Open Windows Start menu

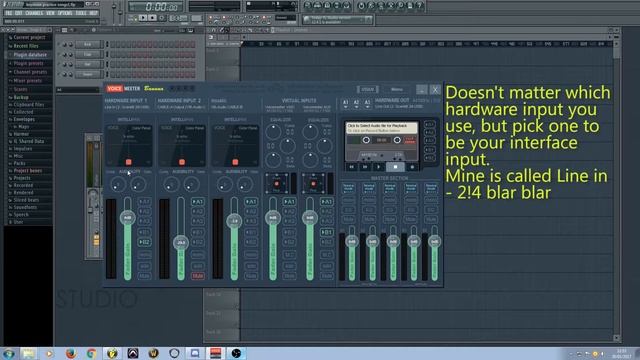[9, 353]
